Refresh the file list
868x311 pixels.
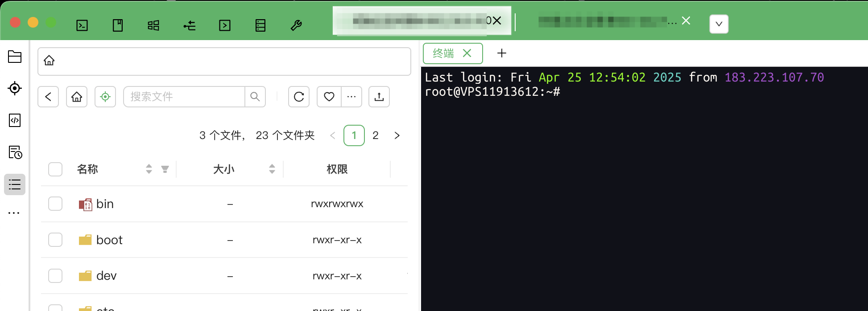tap(299, 97)
